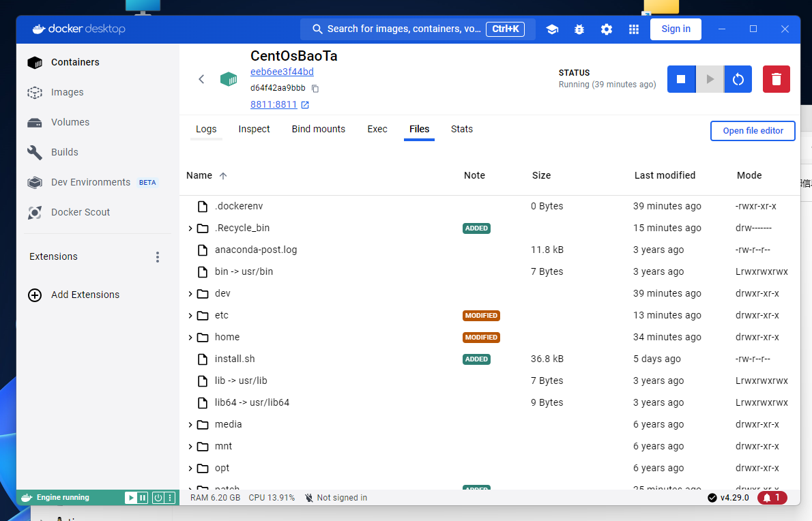This screenshot has width=812, height=521.
Task: Expand the .Recycle_bin folder
Action: 190,228
